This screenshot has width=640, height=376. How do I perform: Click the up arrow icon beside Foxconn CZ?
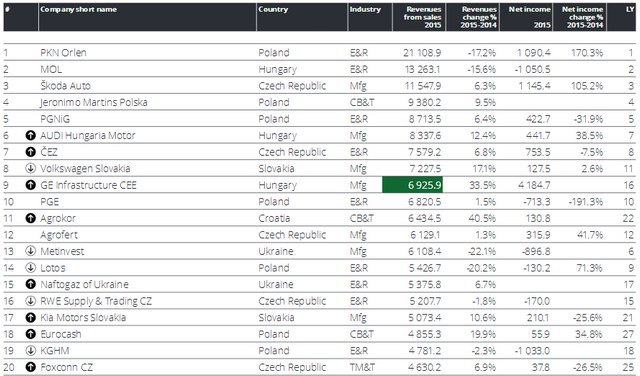pyautogui.click(x=30, y=367)
